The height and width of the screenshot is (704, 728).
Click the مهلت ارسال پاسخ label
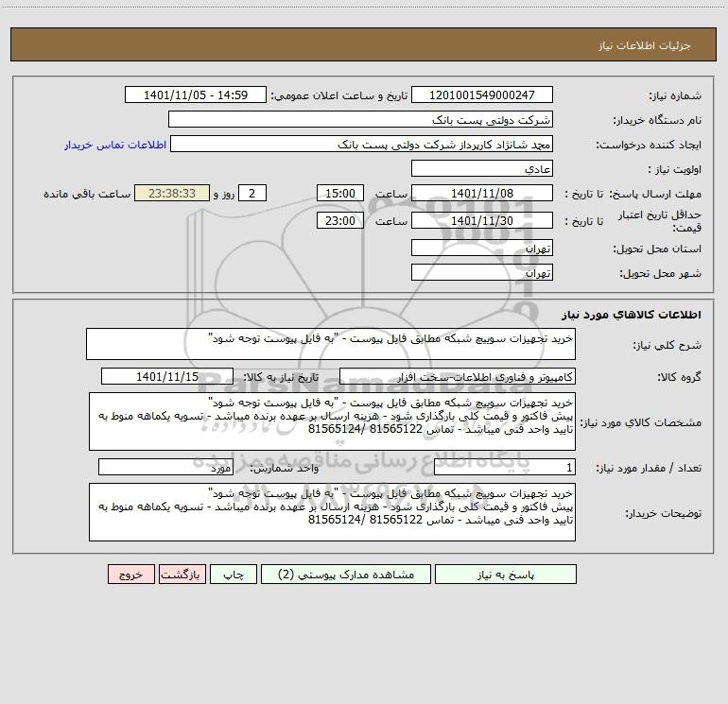coord(655,194)
